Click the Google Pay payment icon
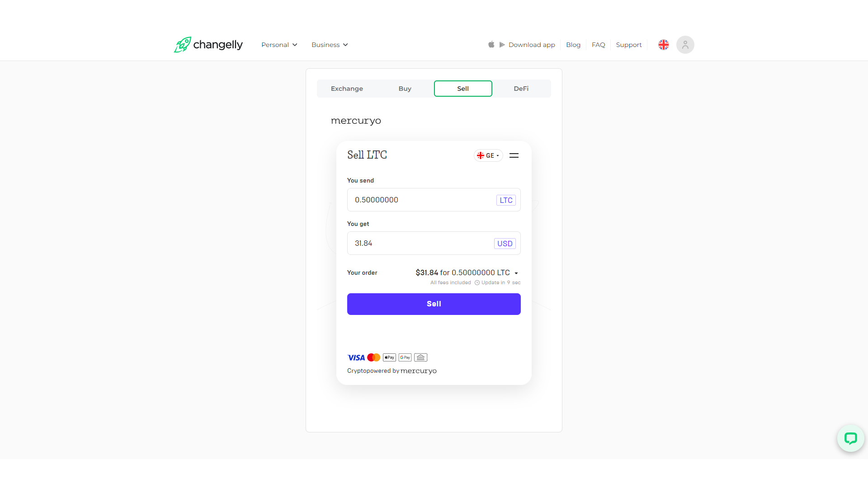 pos(405,357)
